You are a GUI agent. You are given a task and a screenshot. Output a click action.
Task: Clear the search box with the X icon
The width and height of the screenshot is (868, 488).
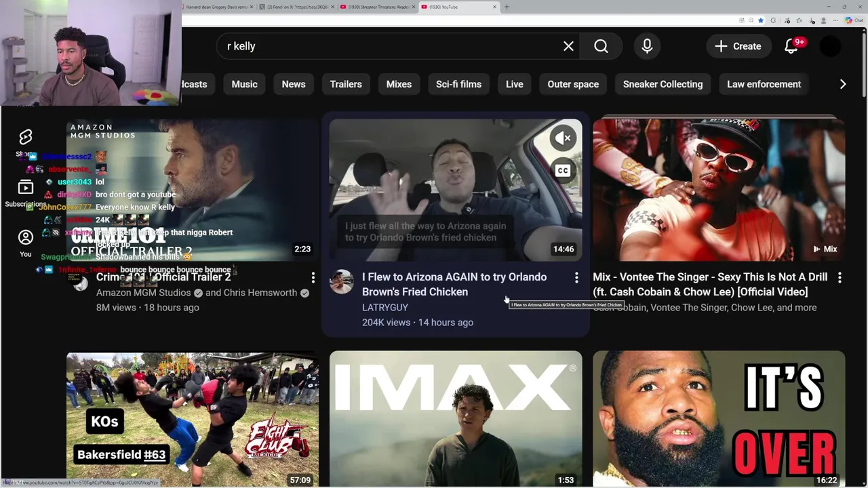(568, 46)
